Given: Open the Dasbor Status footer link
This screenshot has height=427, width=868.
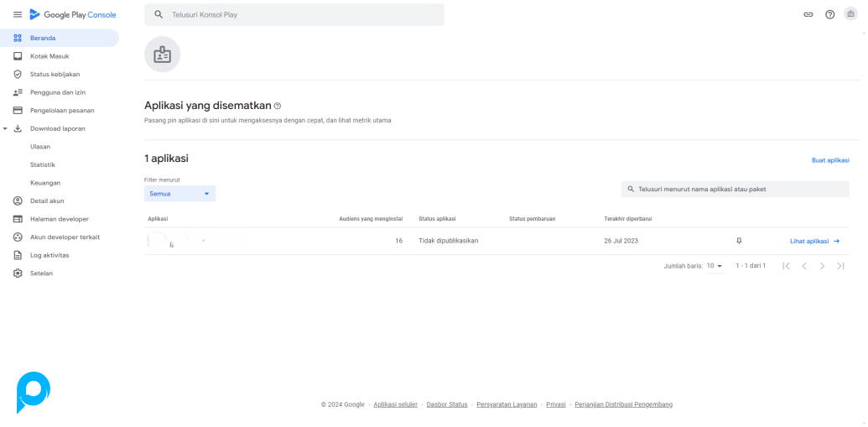Looking at the screenshot, I should (447, 404).
